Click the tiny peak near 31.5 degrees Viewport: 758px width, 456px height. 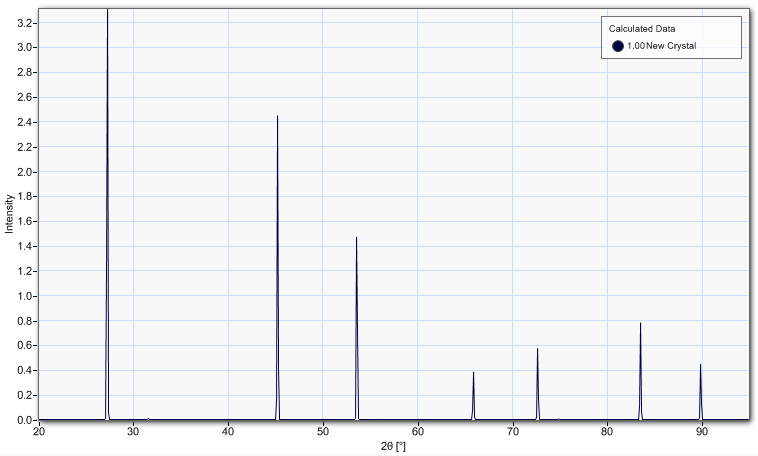coord(148,418)
